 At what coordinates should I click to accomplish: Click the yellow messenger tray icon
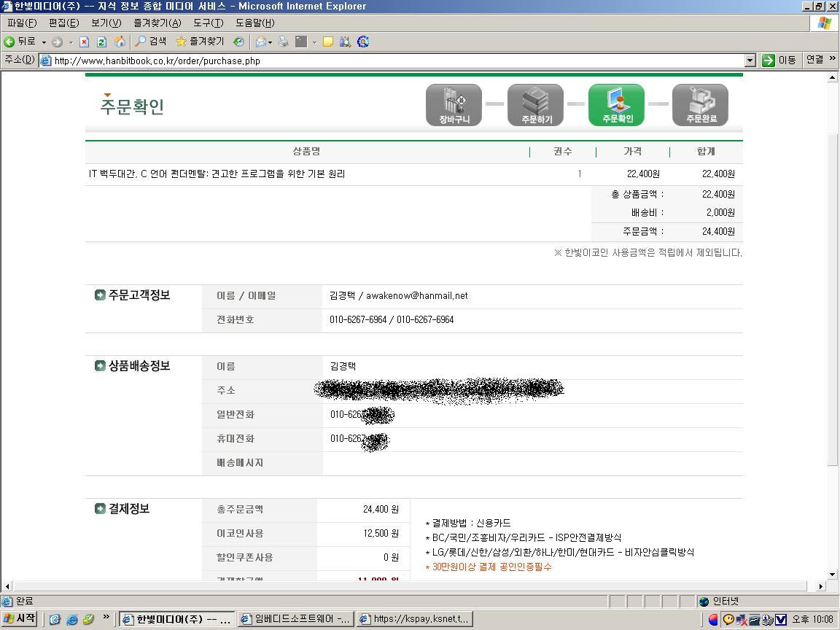[728, 620]
